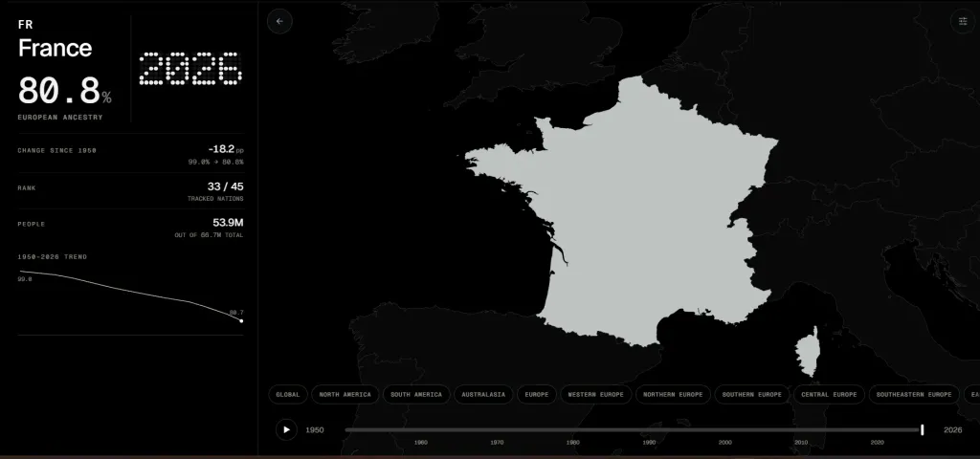Click the 'Tracked Nations' caption
This screenshot has height=459, width=980.
point(215,199)
